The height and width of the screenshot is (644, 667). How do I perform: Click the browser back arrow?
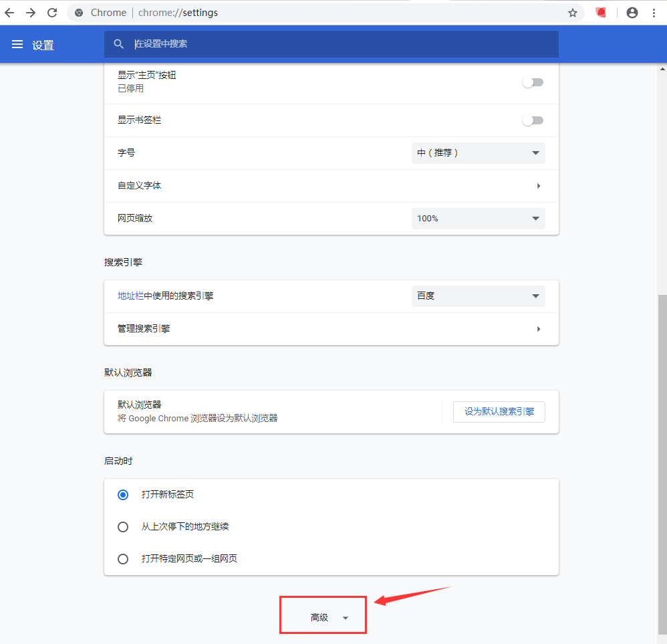9,13
